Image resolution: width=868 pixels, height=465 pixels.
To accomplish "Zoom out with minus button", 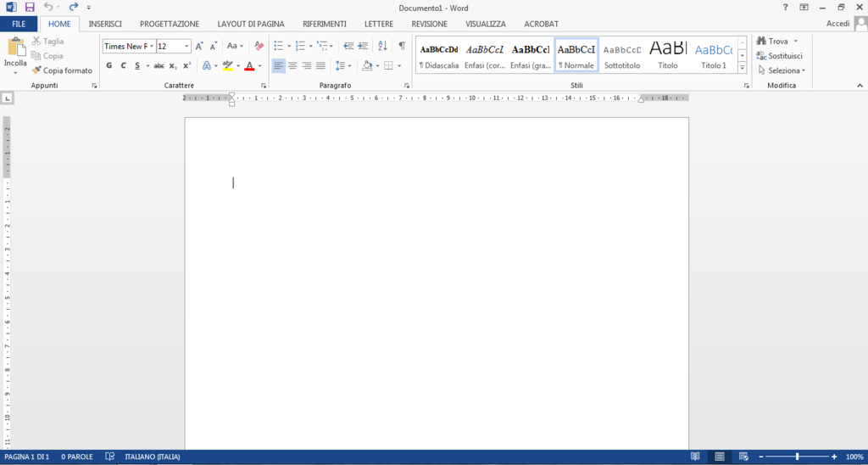I will click(x=761, y=457).
